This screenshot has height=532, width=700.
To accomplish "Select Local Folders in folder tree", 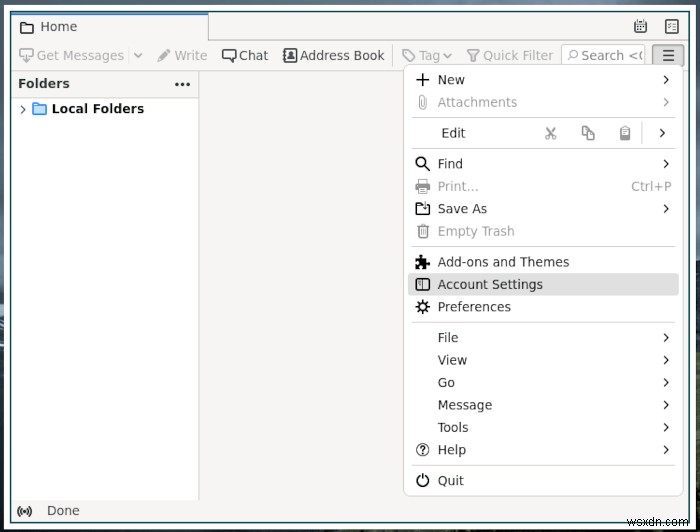I will 105,109.
